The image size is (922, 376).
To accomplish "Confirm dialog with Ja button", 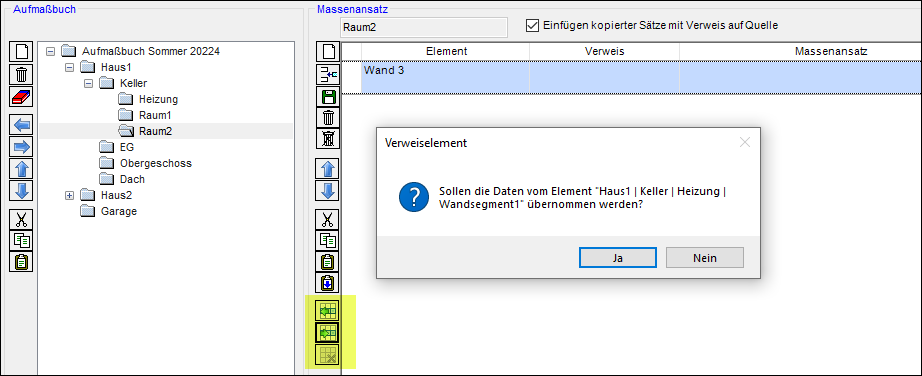I will point(617,258).
